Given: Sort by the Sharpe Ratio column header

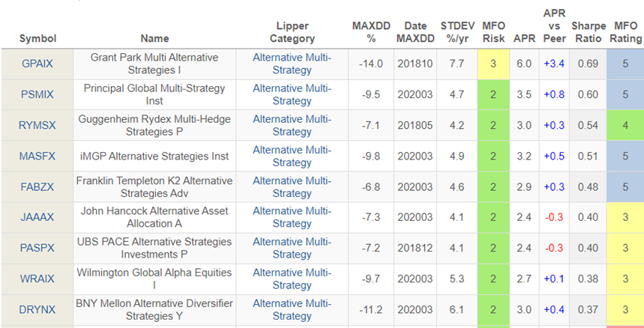Looking at the screenshot, I should point(589,31).
